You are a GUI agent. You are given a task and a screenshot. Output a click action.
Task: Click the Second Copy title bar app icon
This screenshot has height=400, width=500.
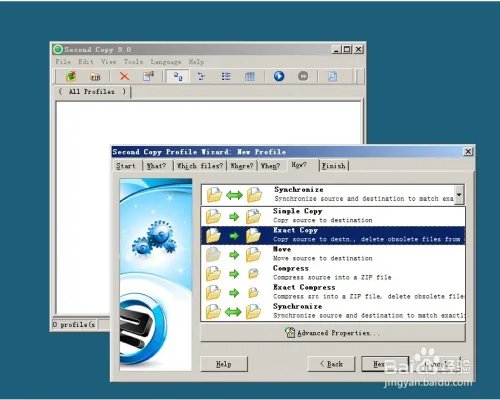click(x=58, y=49)
